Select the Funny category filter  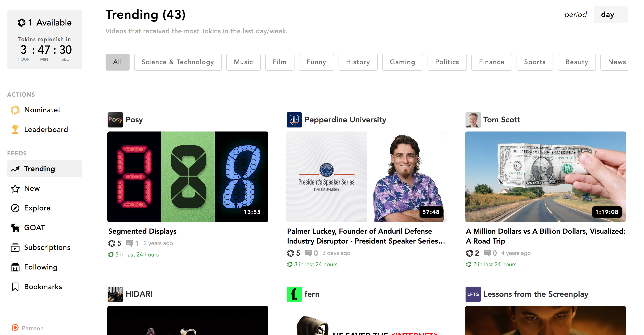point(316,62)
